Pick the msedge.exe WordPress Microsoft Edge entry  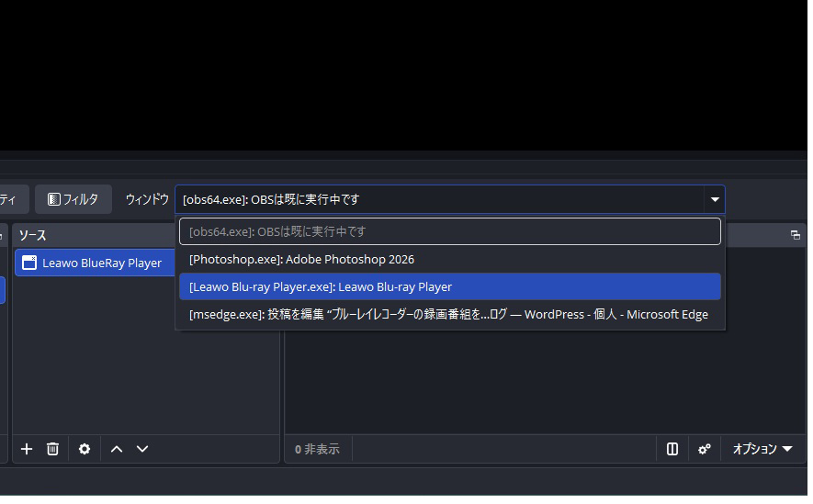(449, 314)
